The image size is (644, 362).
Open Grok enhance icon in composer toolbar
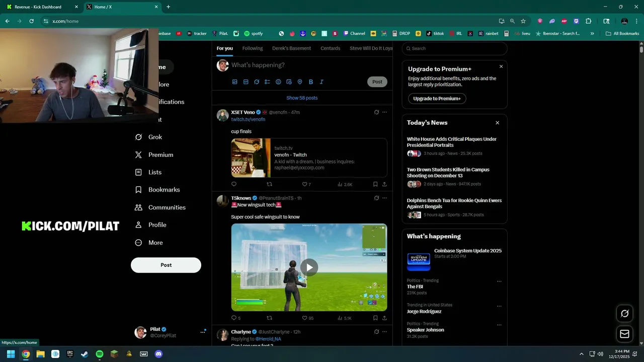click(257, 82)
